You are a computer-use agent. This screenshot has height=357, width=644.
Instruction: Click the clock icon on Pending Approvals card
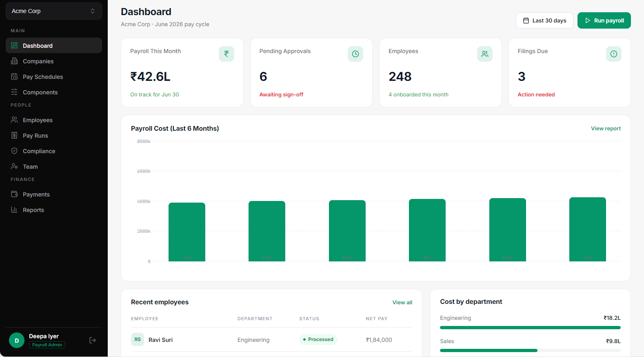(x=355, y=54)
